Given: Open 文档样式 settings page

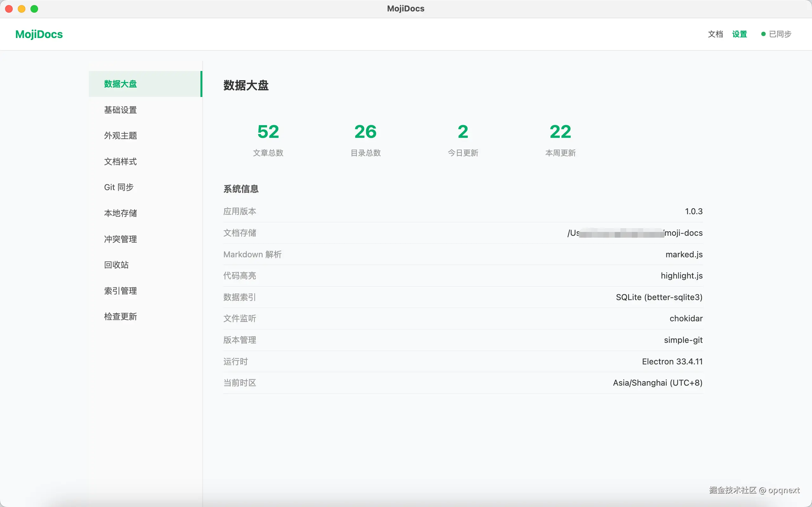Looking at the screenshot, I should tap(121, 161).
